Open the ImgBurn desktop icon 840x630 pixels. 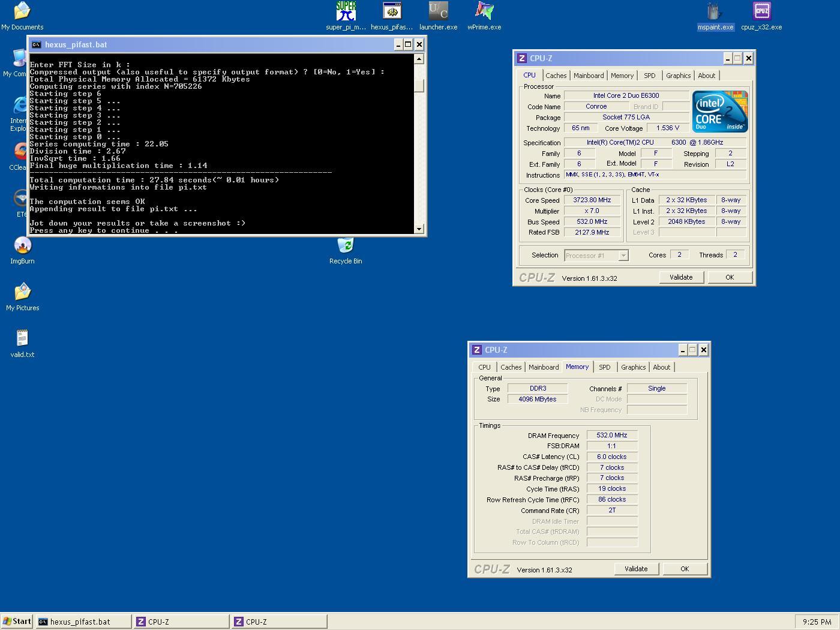click(x=22, y=250)
